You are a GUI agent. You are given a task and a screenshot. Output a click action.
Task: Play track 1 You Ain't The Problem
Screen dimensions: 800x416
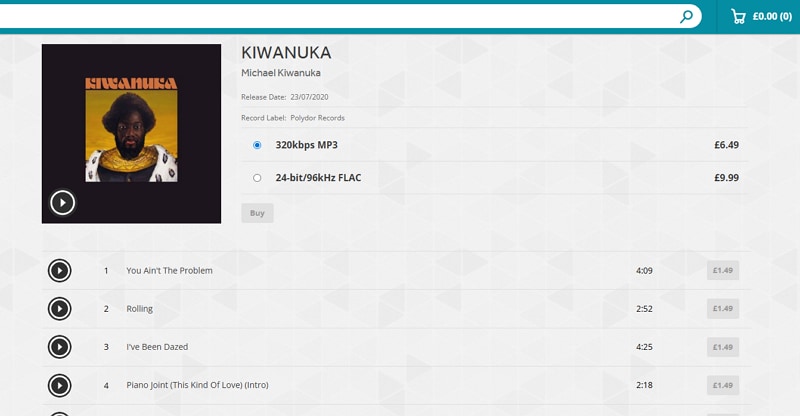tap(60, 271)
